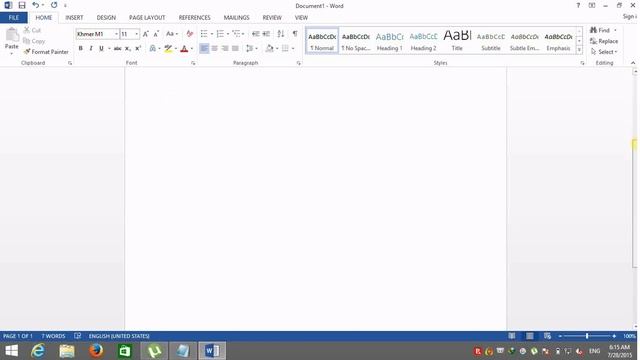Toggle superscript formatting
Screen dimensions: 640x360
138,49
